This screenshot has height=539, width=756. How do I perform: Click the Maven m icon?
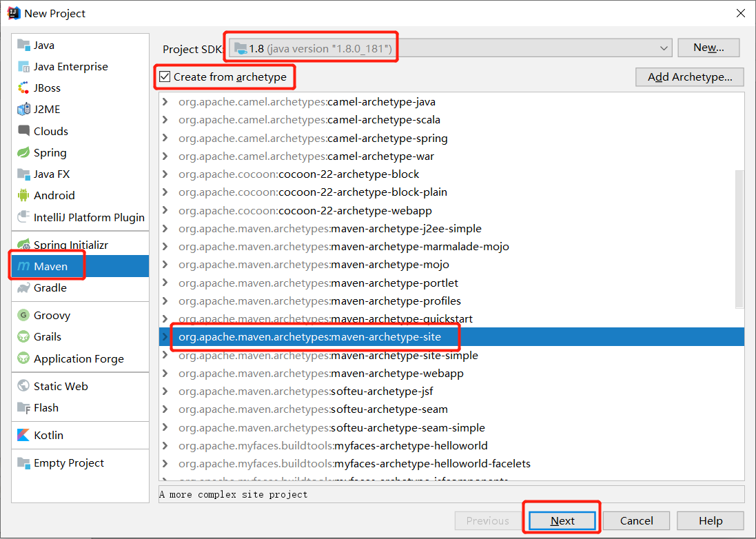(23, 266)
